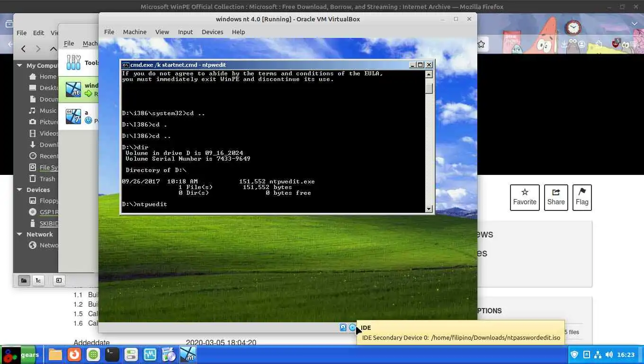Open Firefox account icon in toolbar
This screenshot has height=364, width=644.
(582, 44)
